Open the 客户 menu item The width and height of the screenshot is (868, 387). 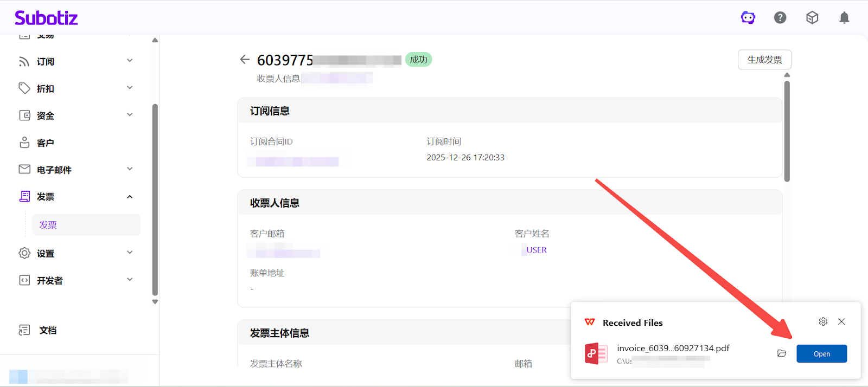click(x=46, y=143)
